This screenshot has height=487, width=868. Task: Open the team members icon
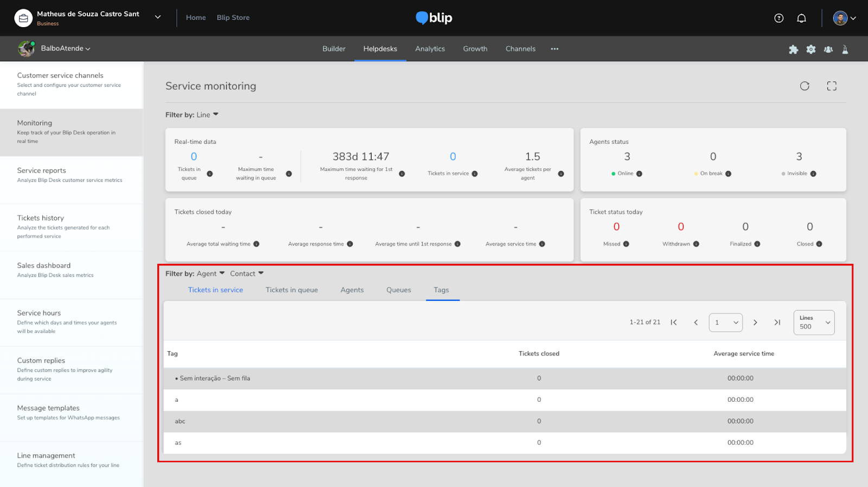[828, 49]
